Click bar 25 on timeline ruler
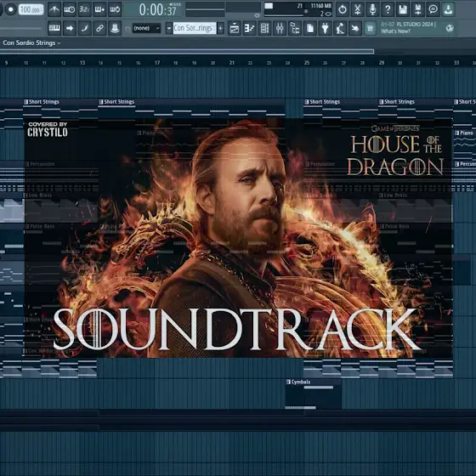This screenshot has width=476, height=476. (307, 63)
